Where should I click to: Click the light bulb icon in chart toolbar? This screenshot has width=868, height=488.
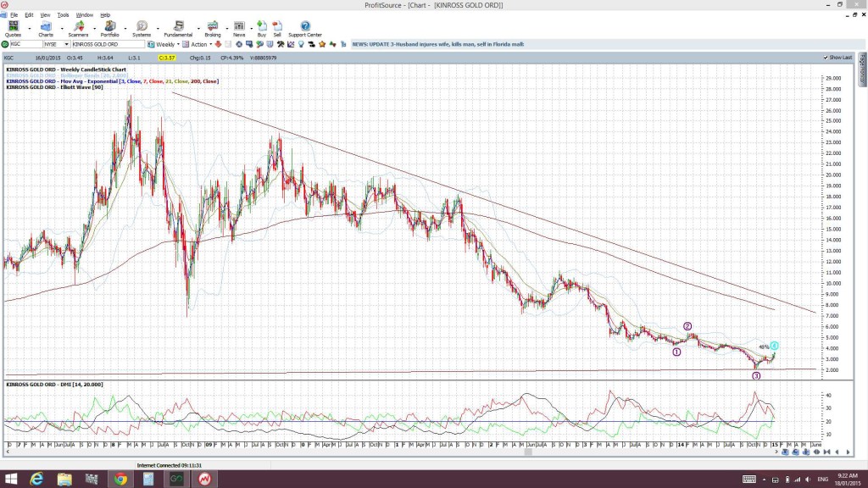[301, 44]
